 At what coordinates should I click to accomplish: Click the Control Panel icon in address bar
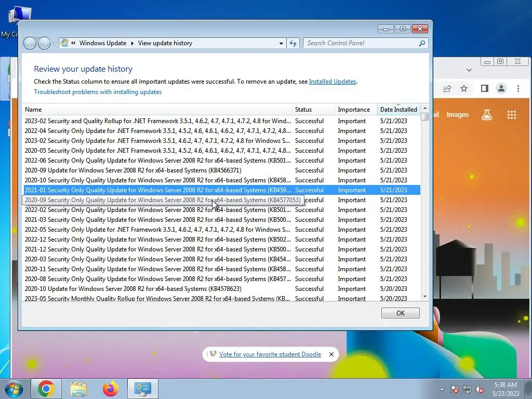pos(64,43)
